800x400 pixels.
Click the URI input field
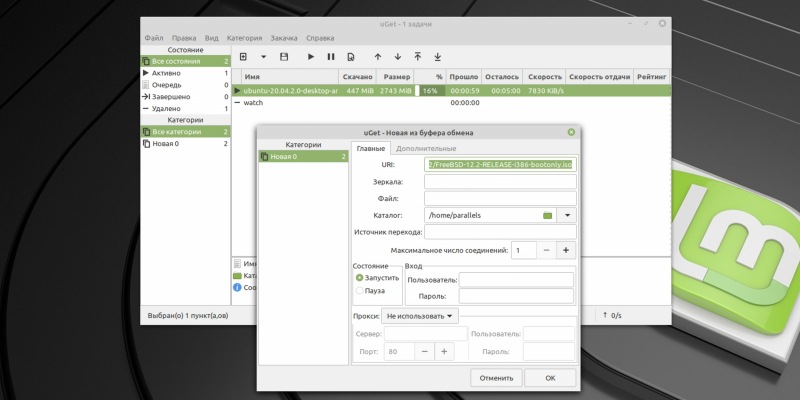pyautogui.click(x=500, y=164)
